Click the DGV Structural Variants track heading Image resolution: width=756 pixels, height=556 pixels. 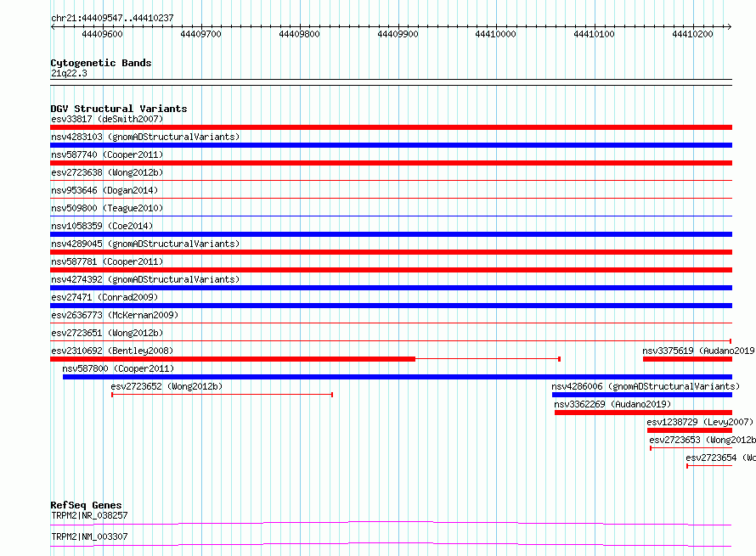point(119,109)
